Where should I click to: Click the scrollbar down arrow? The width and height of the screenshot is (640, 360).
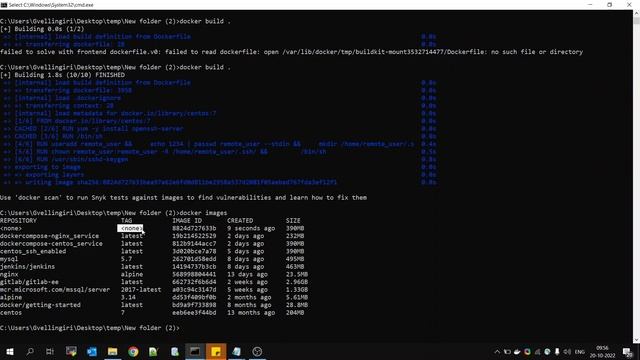[x=636, y=339]
